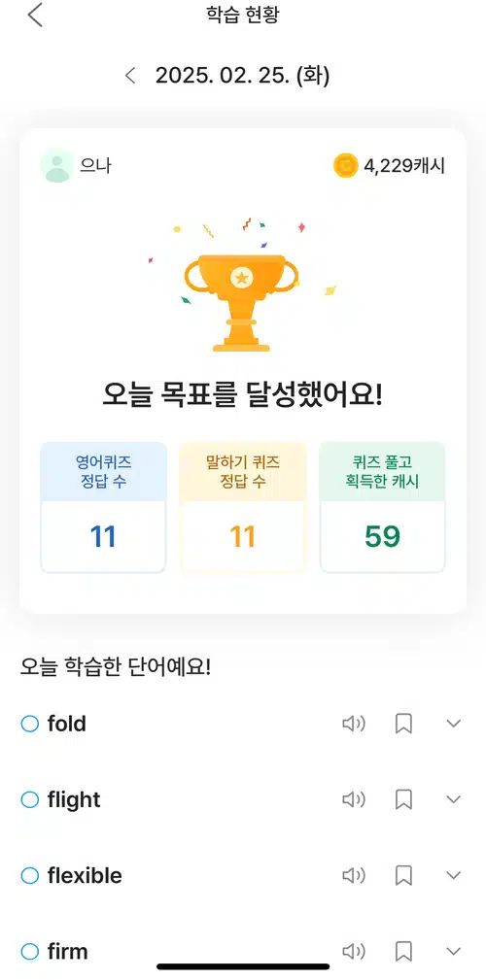Tap the gold cash coin icon
486x980 pixels.
tap(345, 166)
